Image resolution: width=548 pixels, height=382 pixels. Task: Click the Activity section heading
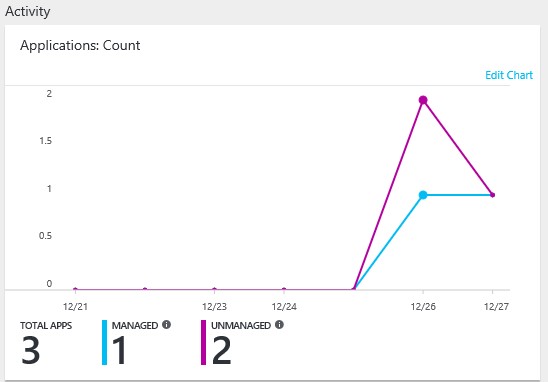[x=28, y=12]
